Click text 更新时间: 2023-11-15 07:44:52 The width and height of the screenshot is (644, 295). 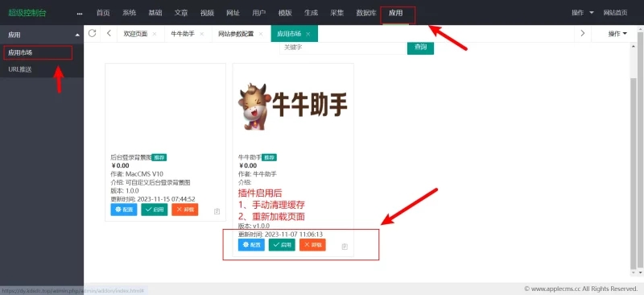(153, 199)
